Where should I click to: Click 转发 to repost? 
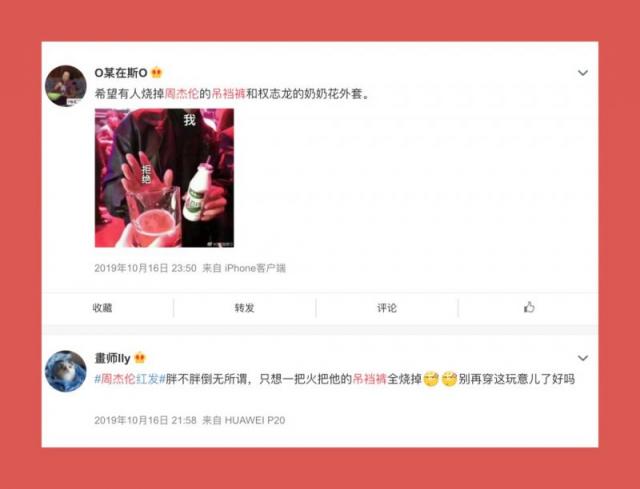[x=244, y=308]
